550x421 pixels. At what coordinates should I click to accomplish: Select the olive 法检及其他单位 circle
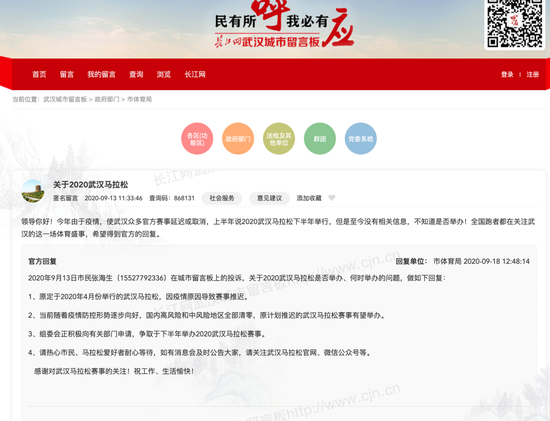pos(279,139)
